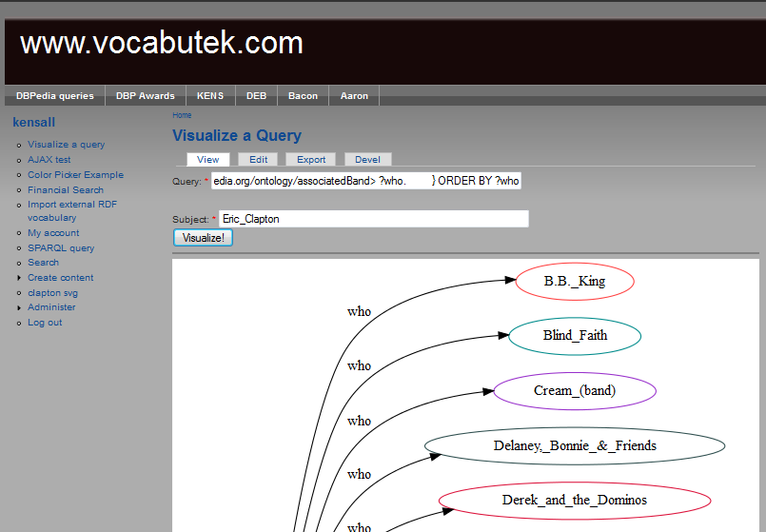The width and height of the screenshot is (766, 532).
Task: Open the KENS menu item
Action: [x=210, y=96]
